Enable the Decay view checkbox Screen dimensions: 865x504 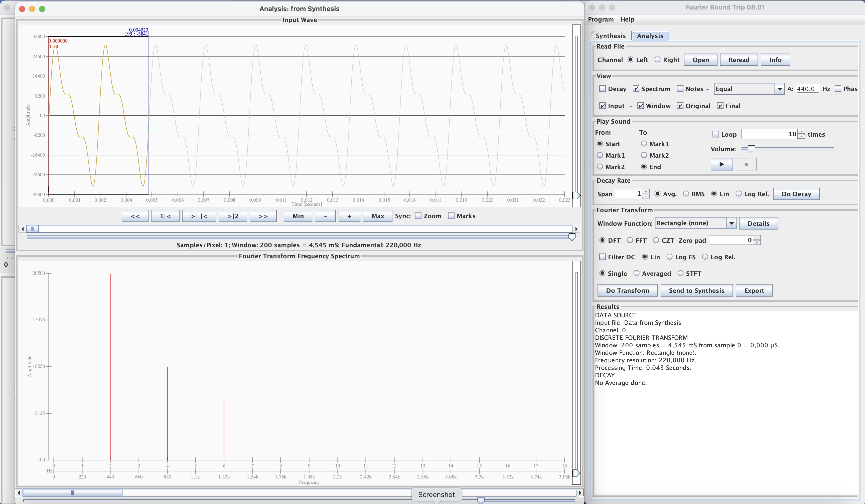(602, 89)
